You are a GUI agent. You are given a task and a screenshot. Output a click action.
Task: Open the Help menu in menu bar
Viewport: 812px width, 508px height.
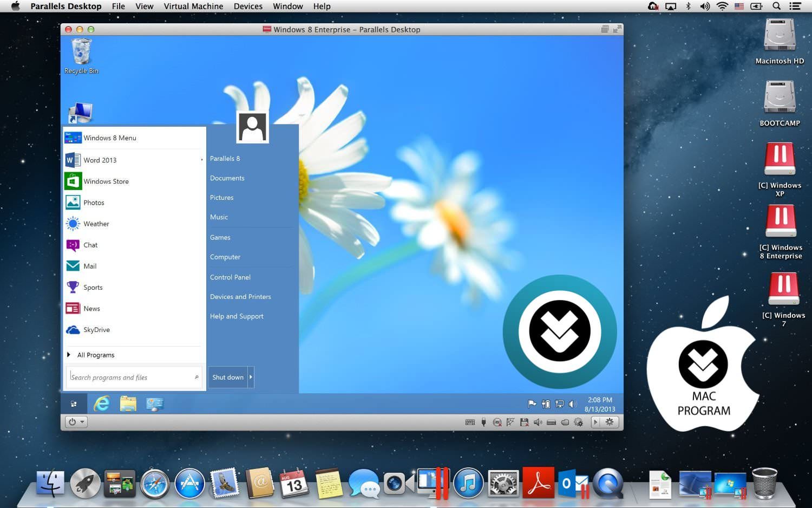tap(322, 6)
